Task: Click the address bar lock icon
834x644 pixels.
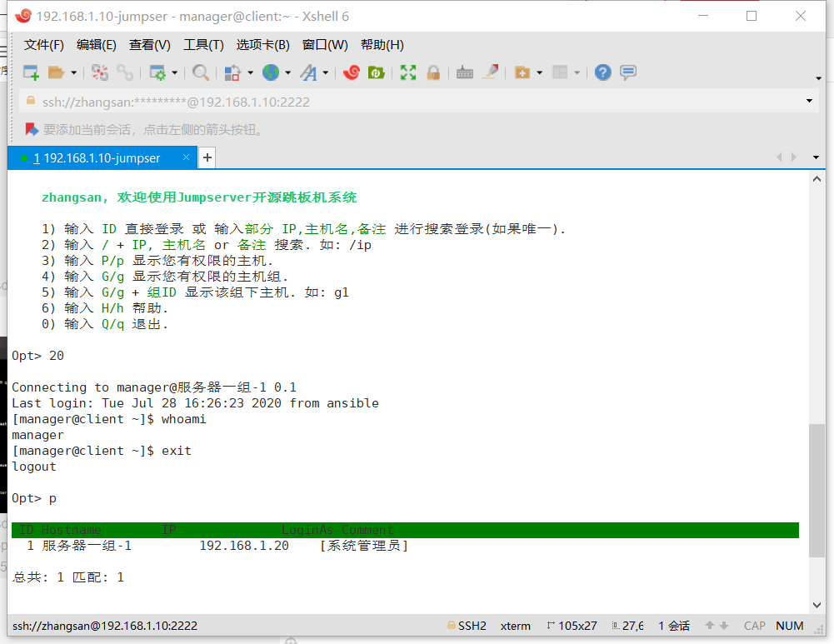Action: coord(31,101)
